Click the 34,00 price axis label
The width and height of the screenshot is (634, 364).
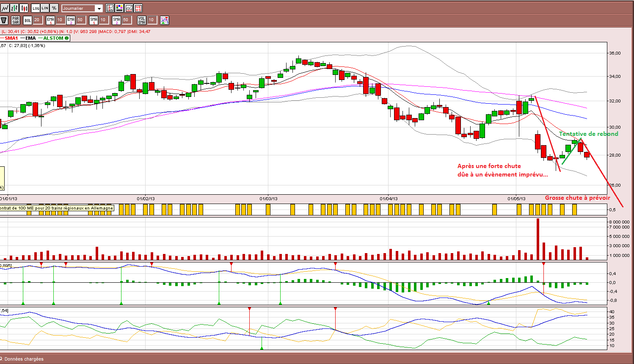615,77
